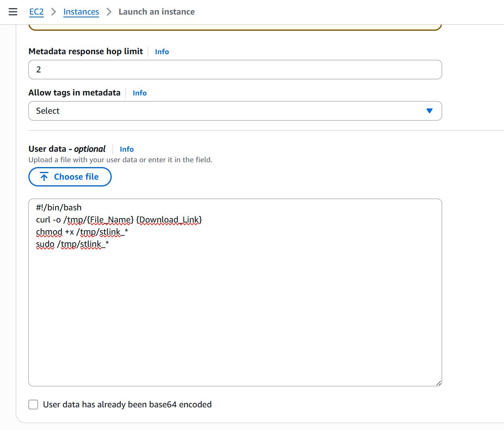The height and width of the screenshot is (430, 504).
Task: Click the blue caret on the Select dropdown
Action: point(429,110)
